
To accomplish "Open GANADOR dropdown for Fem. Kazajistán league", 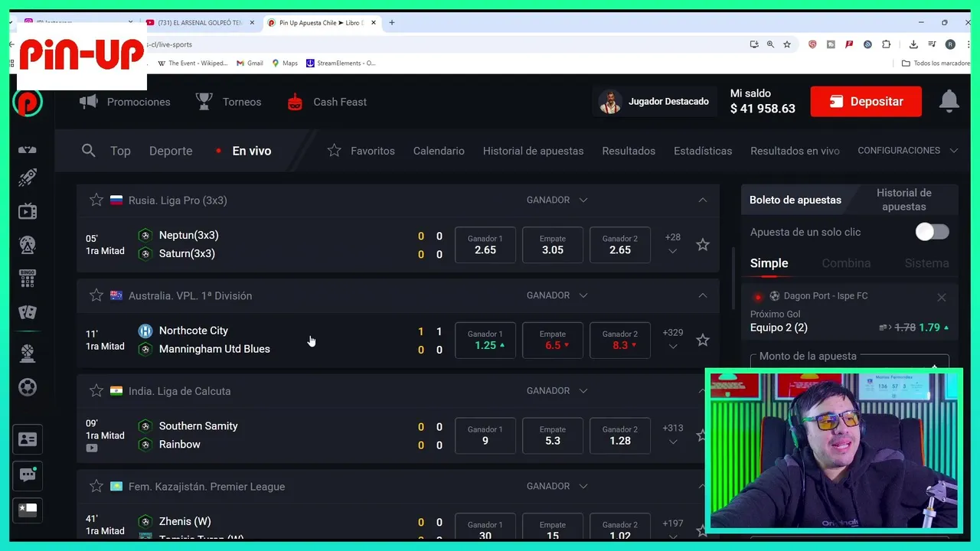I will point(557,486).
